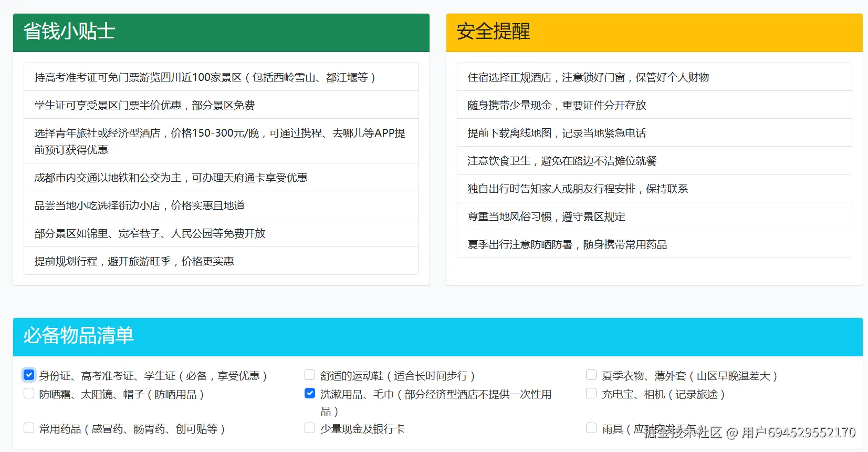Viewport: 868px width, 452px height.
Task: Click label 常用药品（感冒药、肠胃药、创可贴等）
Action: [x=133, y=429]
